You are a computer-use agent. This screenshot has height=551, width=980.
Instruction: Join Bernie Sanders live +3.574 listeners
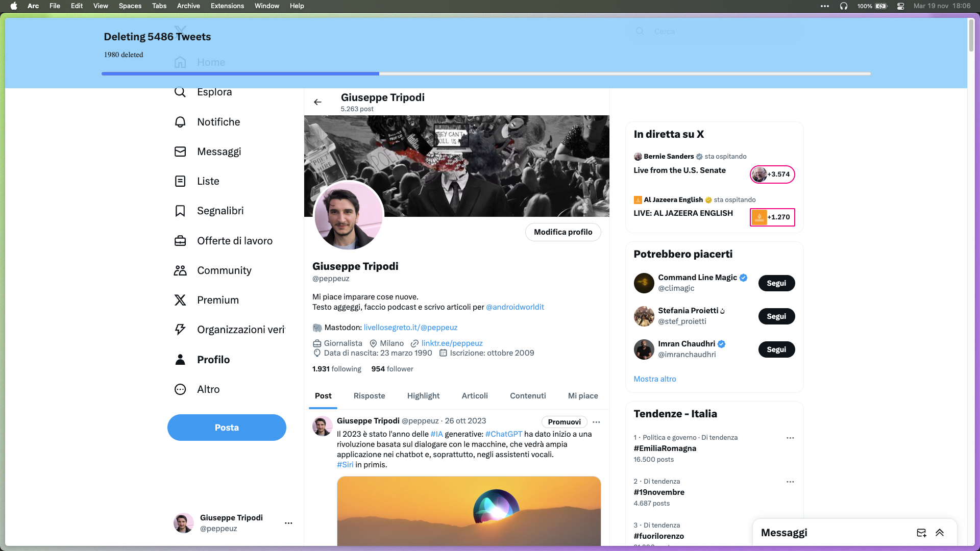pyautogui.click(x=772, y=174)
